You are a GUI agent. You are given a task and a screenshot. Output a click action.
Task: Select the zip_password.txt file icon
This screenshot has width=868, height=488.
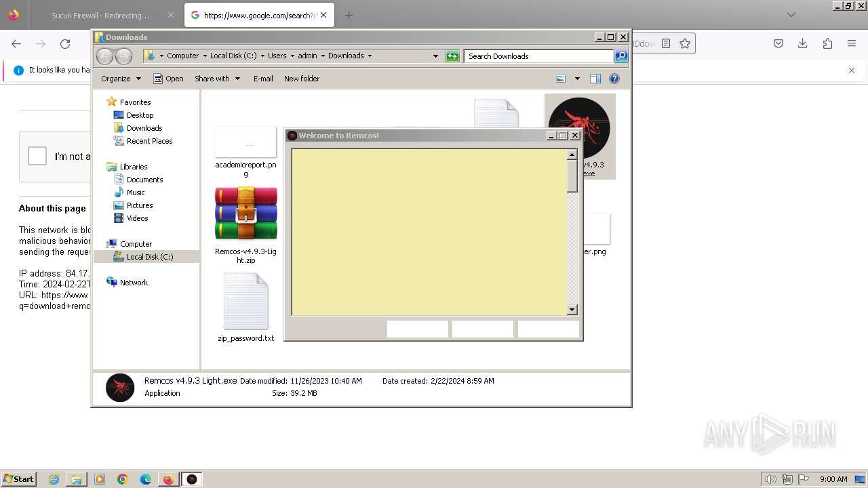pos(245,301)
